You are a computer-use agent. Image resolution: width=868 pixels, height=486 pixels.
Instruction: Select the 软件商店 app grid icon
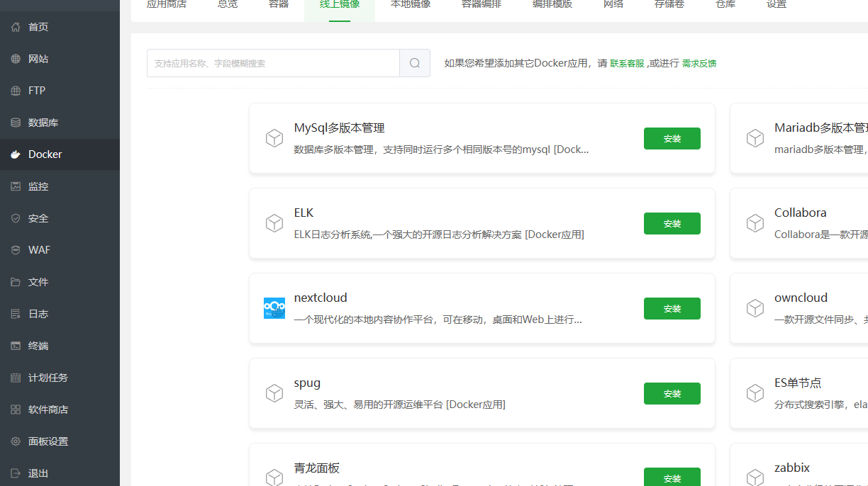[16, 409]
